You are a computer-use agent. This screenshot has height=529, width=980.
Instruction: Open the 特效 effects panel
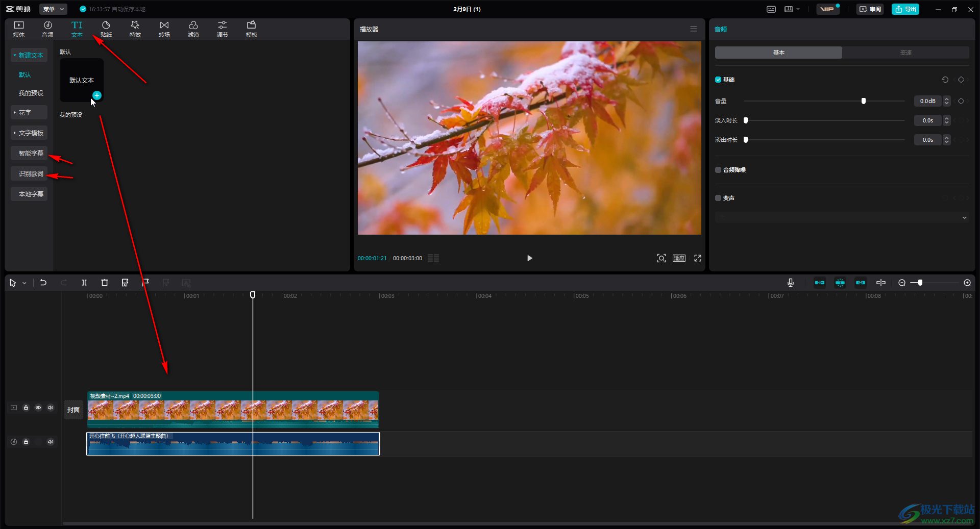pyautogui.click(x=135, y=29)
